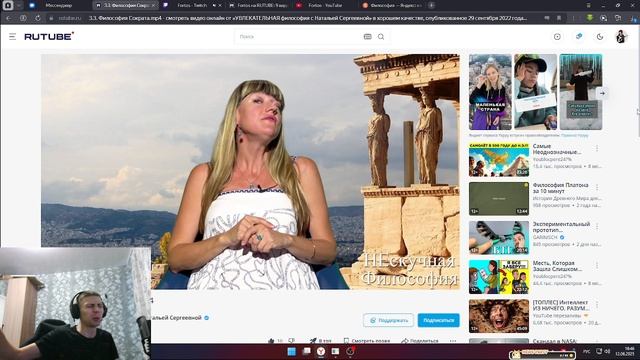Click the search magnifier icon
The height and width of the screenshot is (360, 640).
(x=381, y=37)
